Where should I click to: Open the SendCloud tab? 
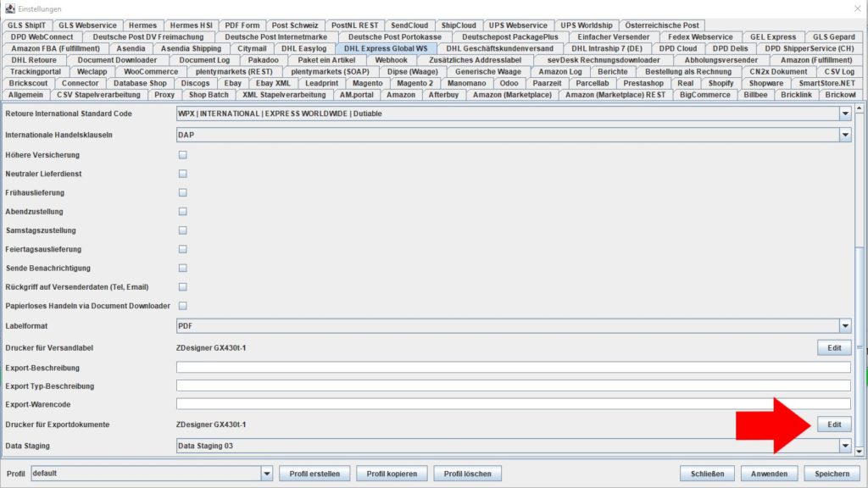[x=409, y=25]
